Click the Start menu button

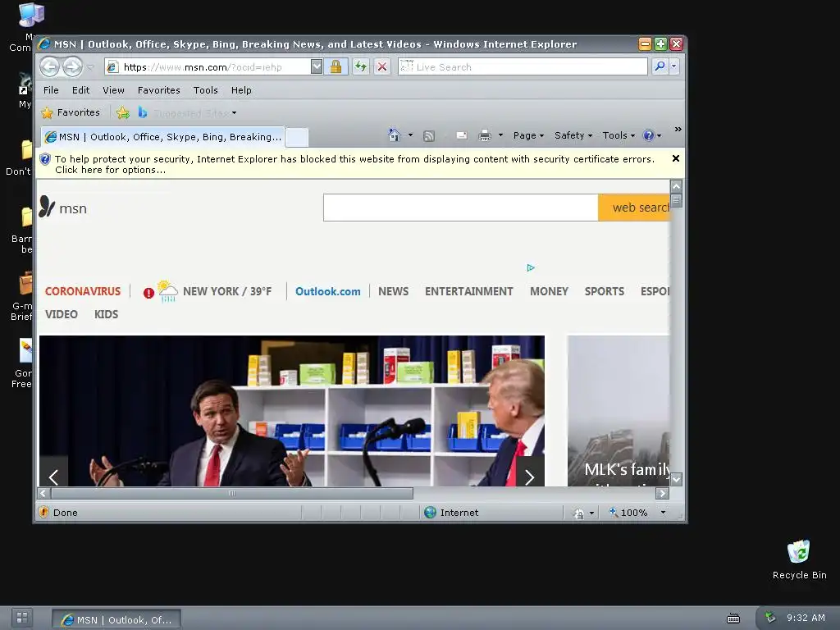pos(22,618)
